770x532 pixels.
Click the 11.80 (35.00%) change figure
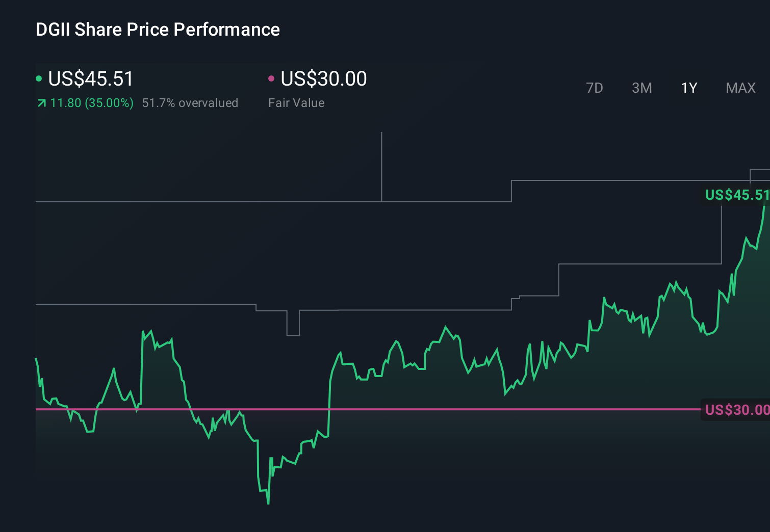[x=91, y=102]
